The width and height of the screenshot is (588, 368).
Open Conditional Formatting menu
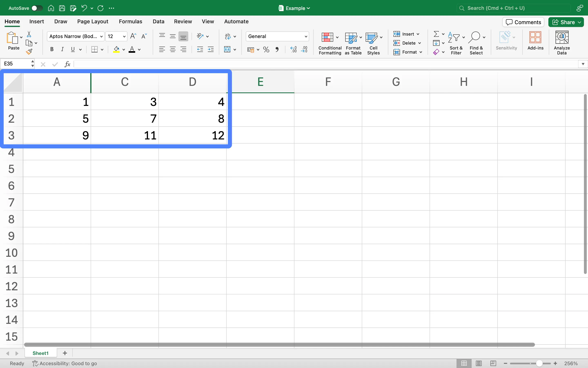click(x=330, y=43)
